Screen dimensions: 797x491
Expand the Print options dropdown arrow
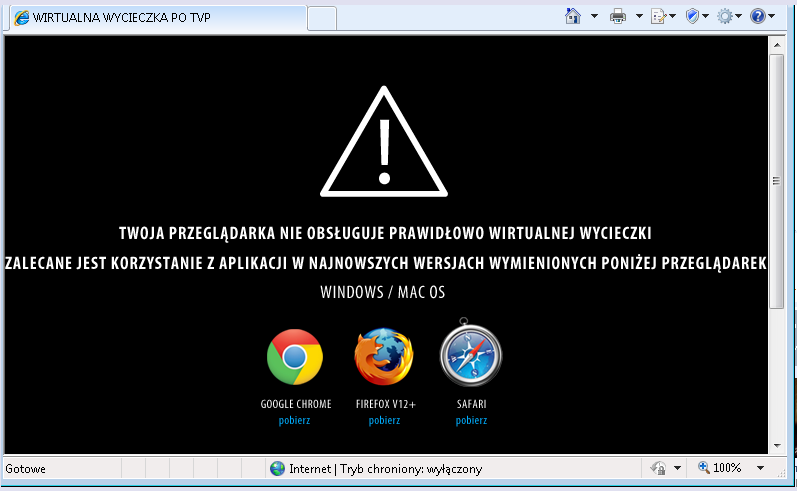click(x=639, y=16)
